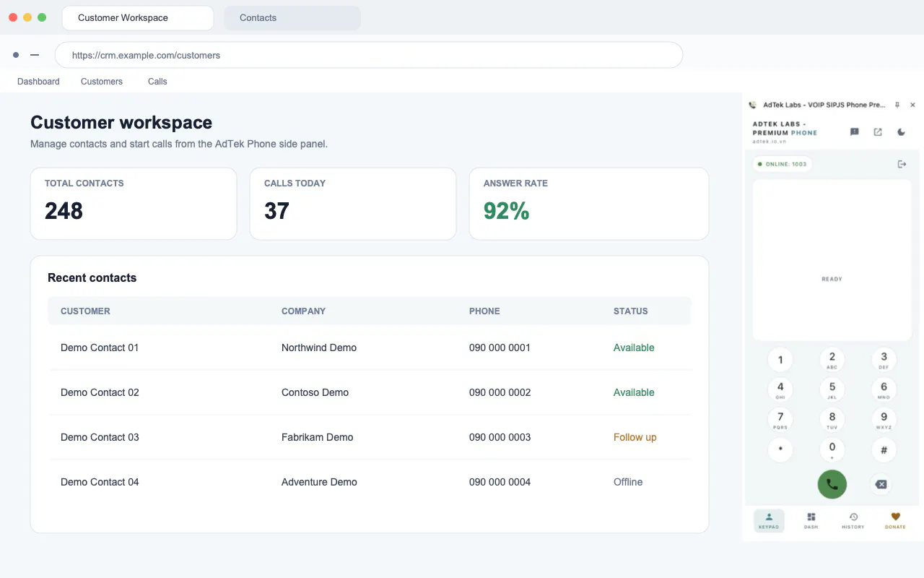The height and width of the screenshot is (578, 924).
Task: Click the Status column header
Action: pos(631,311)
